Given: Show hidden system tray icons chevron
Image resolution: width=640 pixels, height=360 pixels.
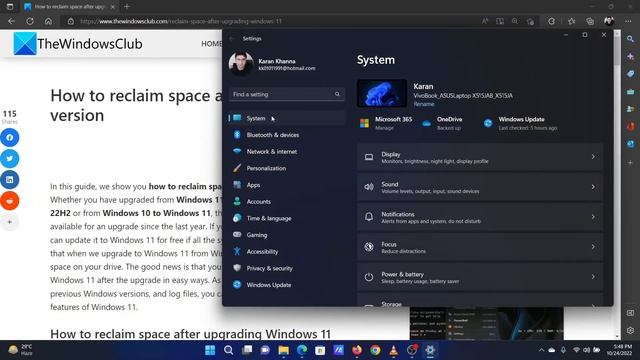Looking at the screenshot, I should pyautogui.click(x=541, y=350).
